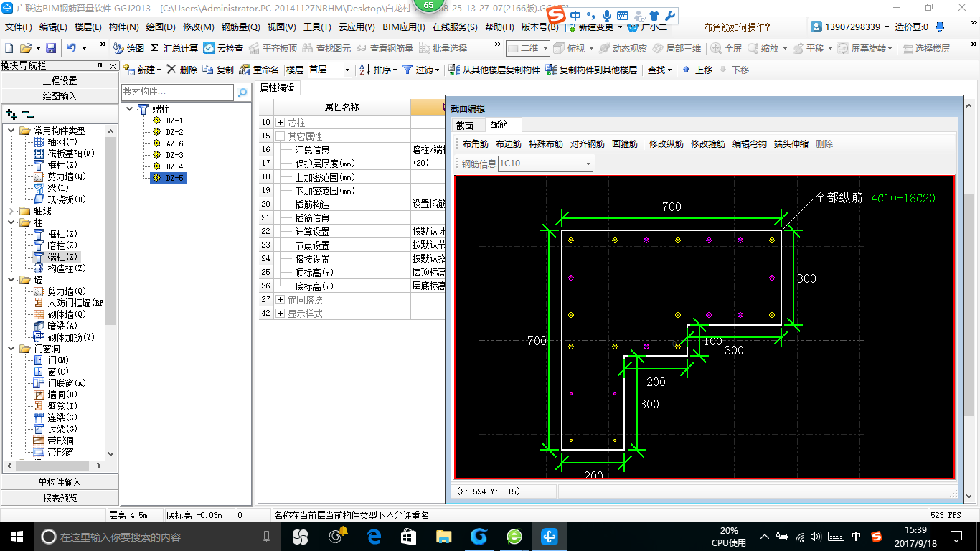
Task: Click 全屏 fullscreen zoom
Action: [x=726, y=48]
